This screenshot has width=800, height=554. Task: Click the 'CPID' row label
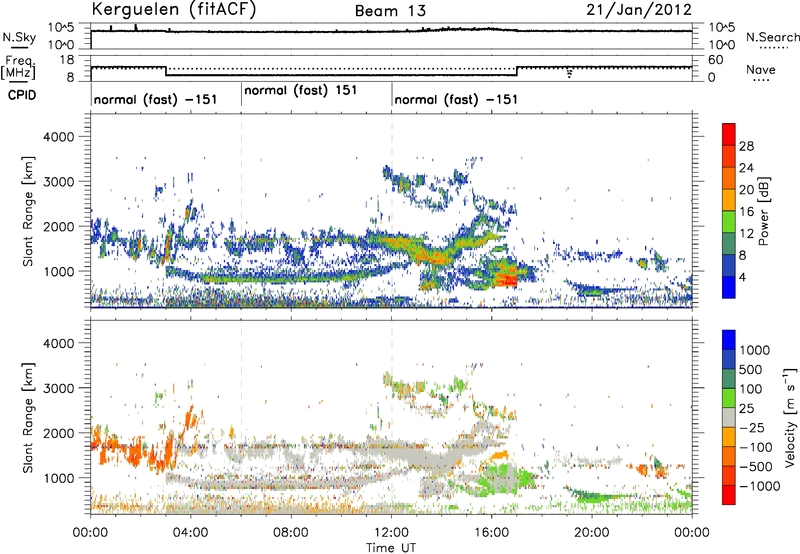click(x=22, y=95)
